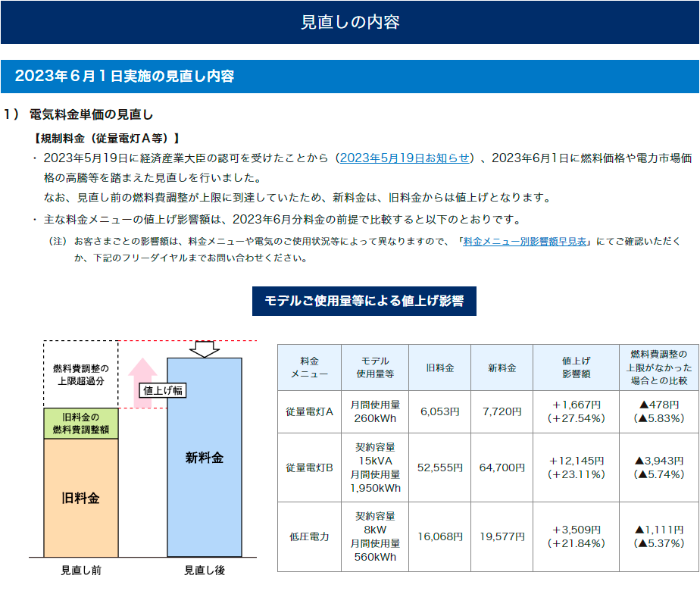Click the 6,053円 cell

tap(439, 411)
